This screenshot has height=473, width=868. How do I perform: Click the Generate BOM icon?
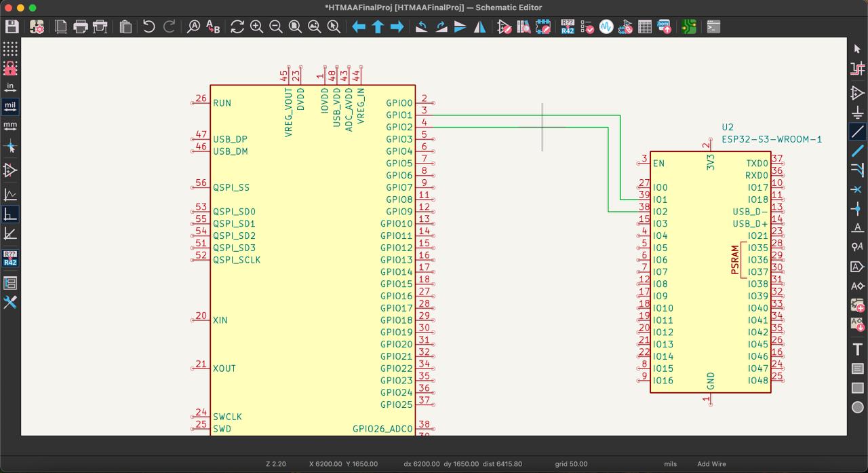point(664,27)
